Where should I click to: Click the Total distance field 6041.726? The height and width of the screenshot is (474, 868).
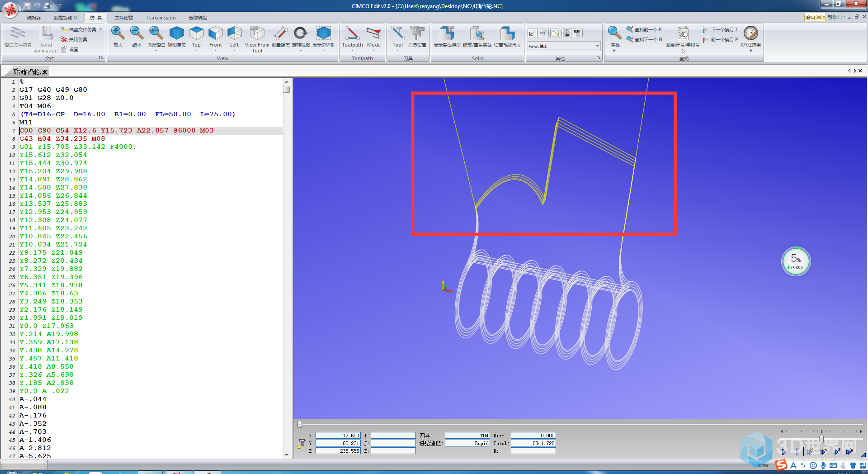(533, 443)
